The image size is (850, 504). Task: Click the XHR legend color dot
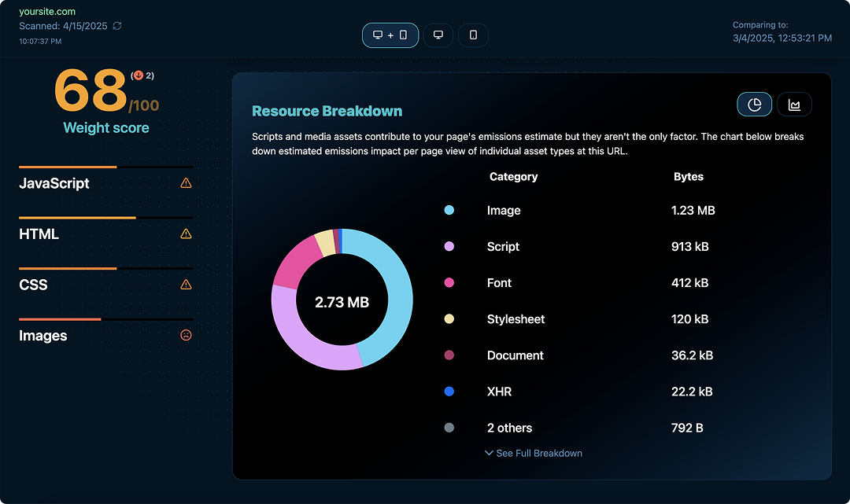(x=449, y=392)
